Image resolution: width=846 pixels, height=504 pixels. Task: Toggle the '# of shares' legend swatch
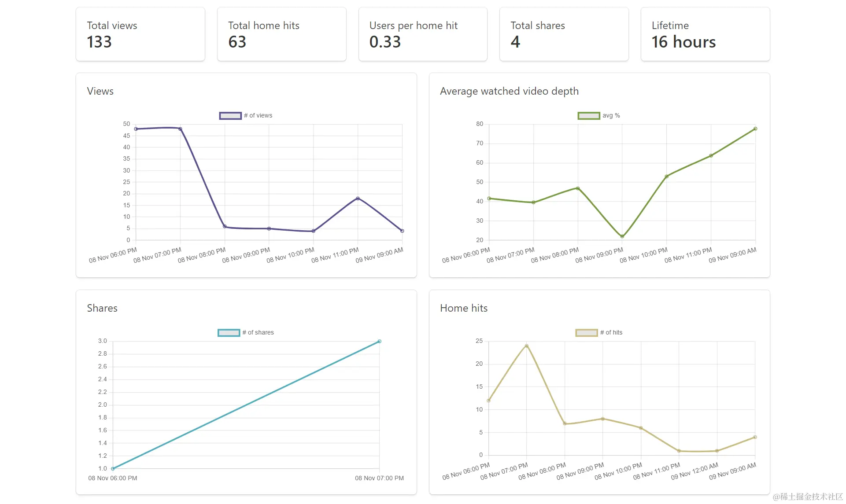coord(229,333)
